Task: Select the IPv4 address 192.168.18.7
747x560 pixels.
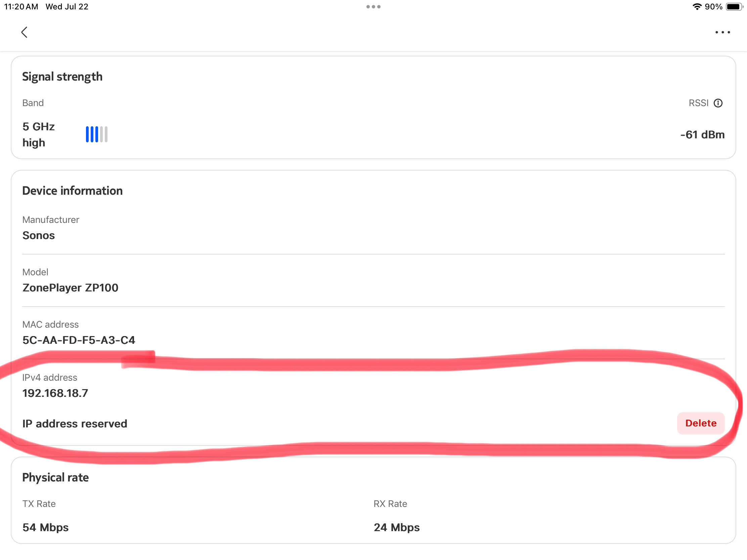Action: [x=55, y=393]
